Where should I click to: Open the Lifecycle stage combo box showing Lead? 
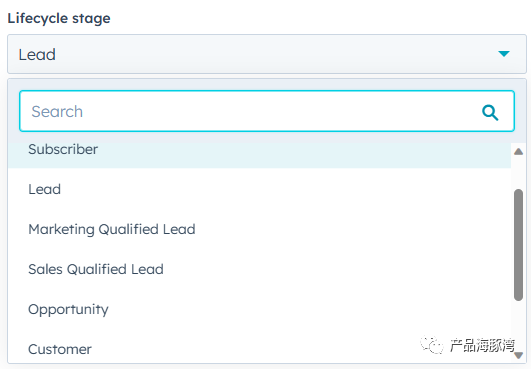[267, 54]
